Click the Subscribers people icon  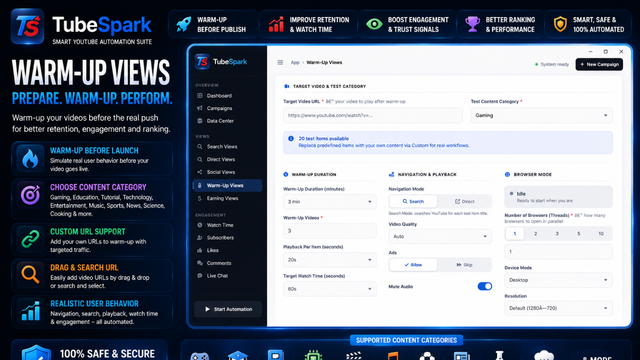[200, 238]
